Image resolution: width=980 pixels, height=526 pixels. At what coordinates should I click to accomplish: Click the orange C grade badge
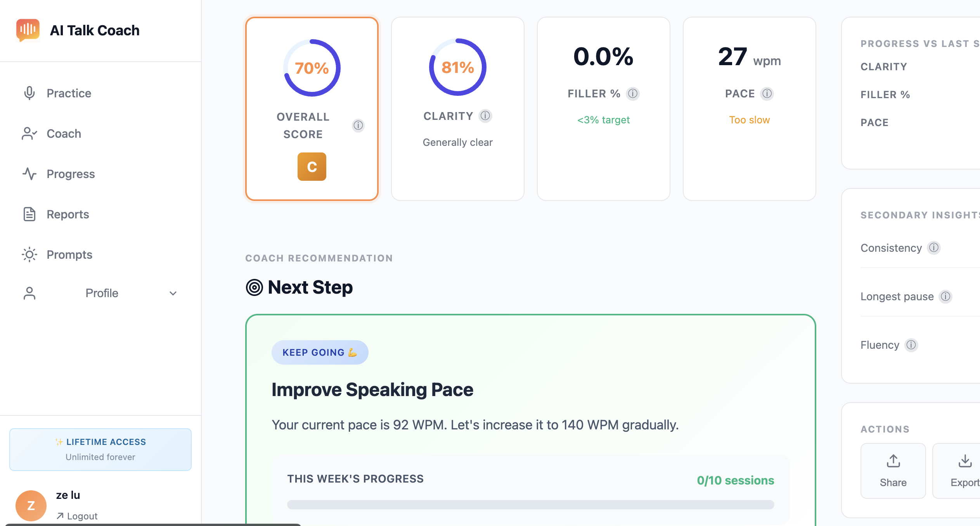coord(312,166)
